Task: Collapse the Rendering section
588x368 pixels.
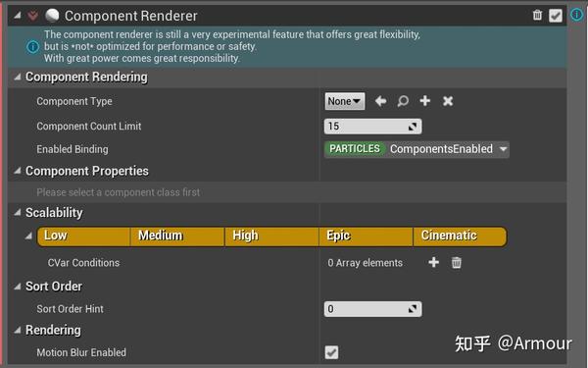Action: (18, 330)
